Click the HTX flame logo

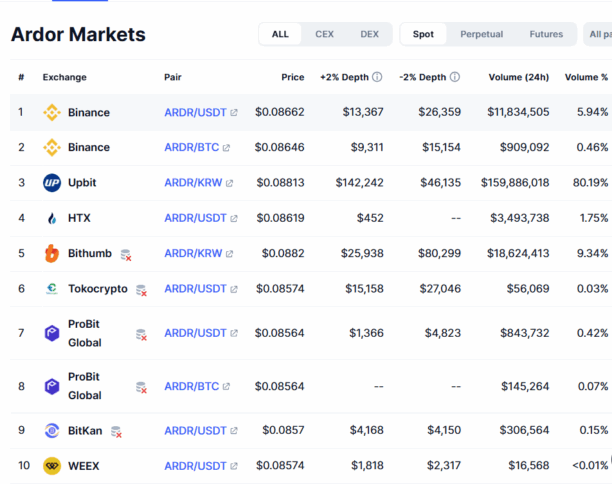(52, 218)
